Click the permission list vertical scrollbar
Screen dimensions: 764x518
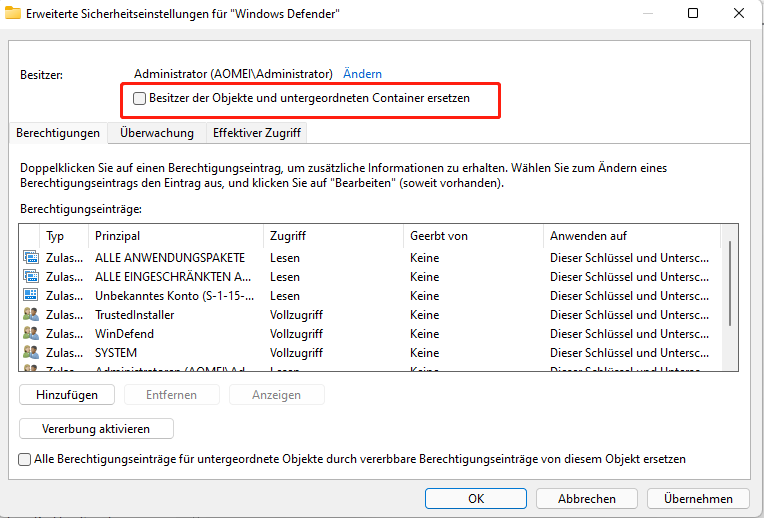[730, 300]
